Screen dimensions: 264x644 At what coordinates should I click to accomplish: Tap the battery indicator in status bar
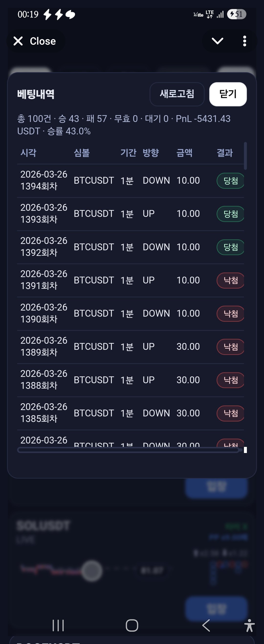click(x=236, y=14)
